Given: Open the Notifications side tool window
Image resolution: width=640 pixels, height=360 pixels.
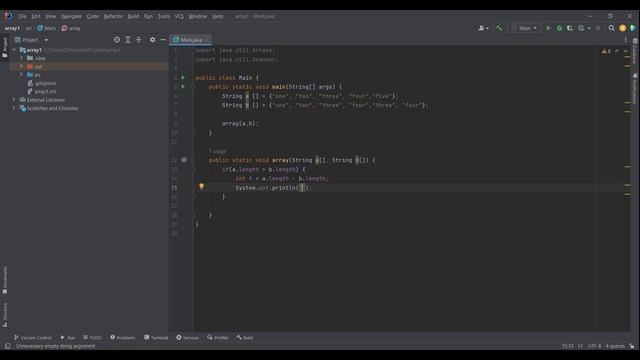Looking at the screenshot, I should (x=635, y=89).
